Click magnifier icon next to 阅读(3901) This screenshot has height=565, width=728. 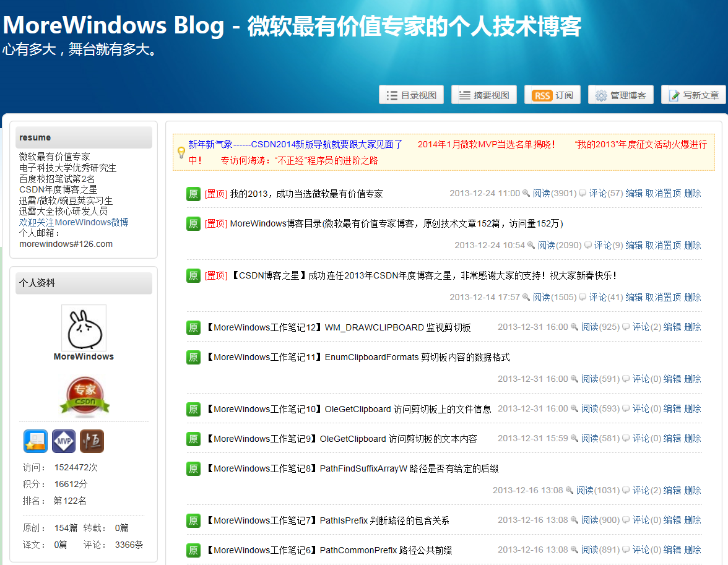[526, 193]
